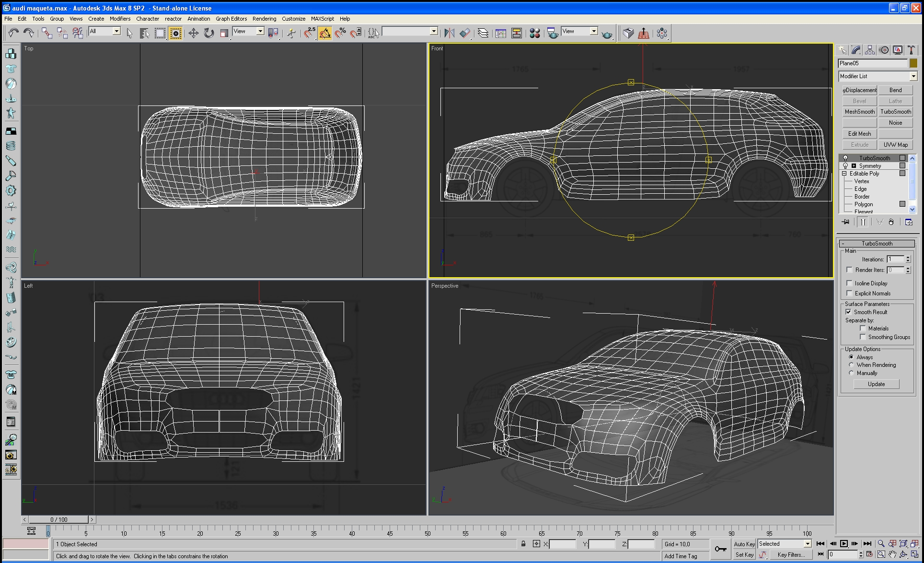Open the Graph Editors menu

tap(231, 19)
